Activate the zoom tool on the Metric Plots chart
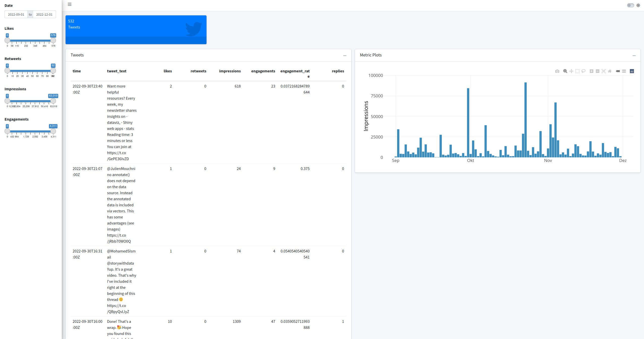 (x=565, y=71)
